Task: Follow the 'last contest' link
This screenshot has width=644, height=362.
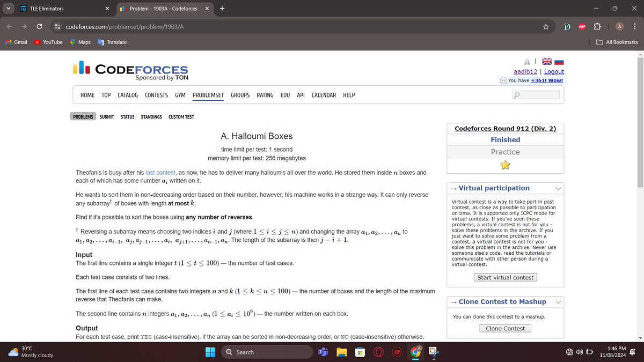Action: (x=160, y=173)
